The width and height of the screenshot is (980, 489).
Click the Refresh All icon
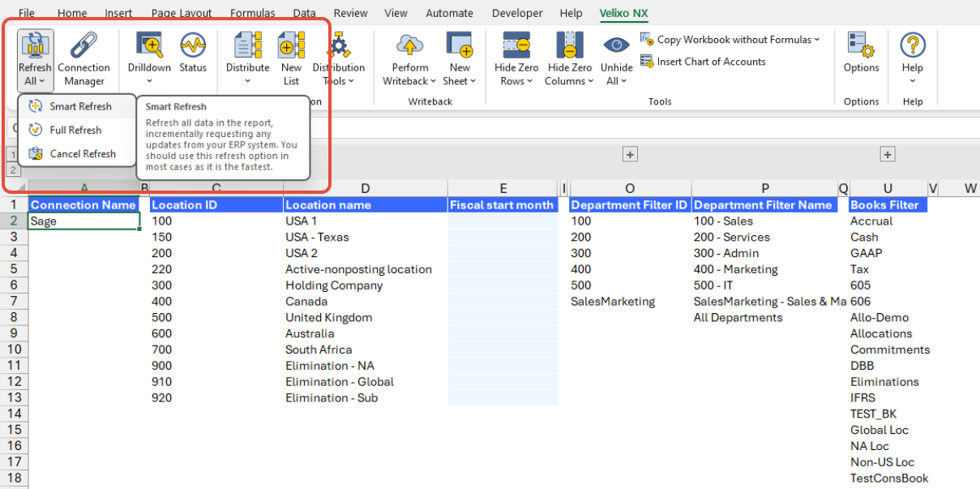(35, 45)
